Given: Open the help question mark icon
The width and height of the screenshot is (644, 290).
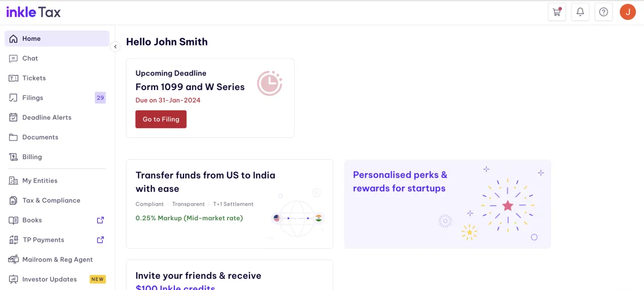Looking at the screenshot, I should [x=604, y=12].
